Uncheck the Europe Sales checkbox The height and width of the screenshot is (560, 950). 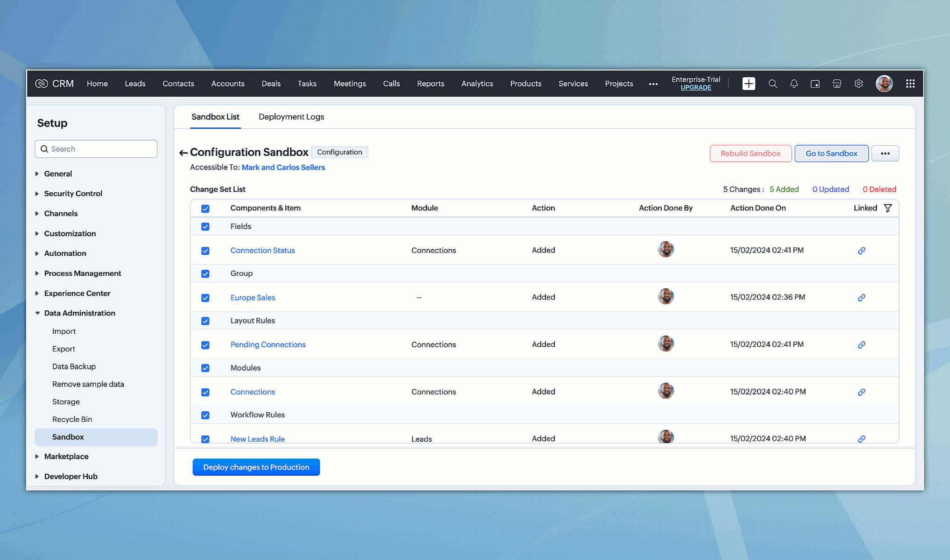tap(205, 298)
